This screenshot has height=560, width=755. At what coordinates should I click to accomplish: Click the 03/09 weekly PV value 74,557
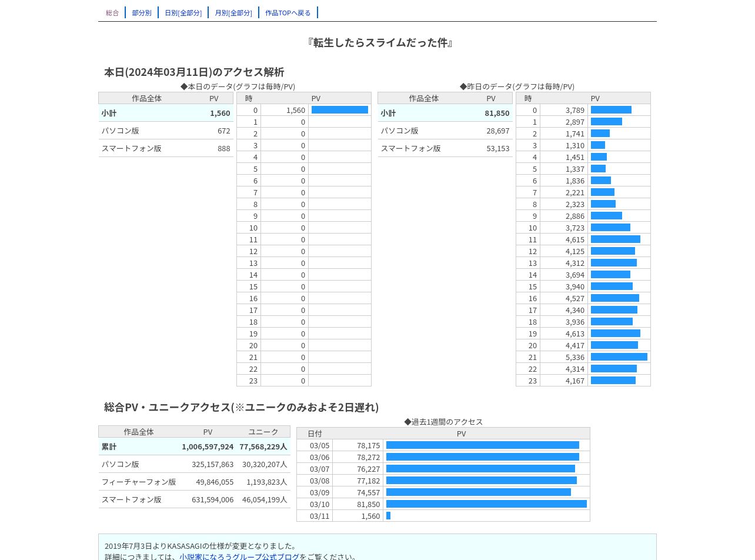point(369,492)
